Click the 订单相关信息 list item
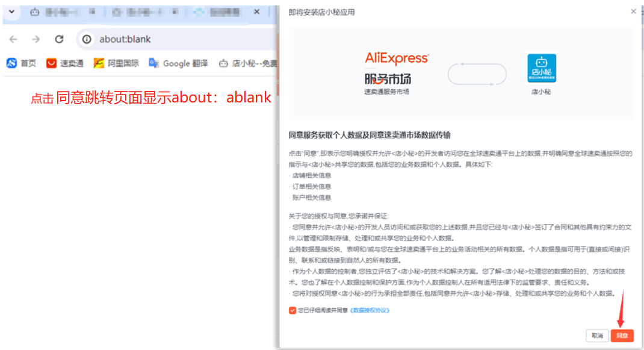Image resolution: width=644 pixels, height=350 pixels. (311, 186)
